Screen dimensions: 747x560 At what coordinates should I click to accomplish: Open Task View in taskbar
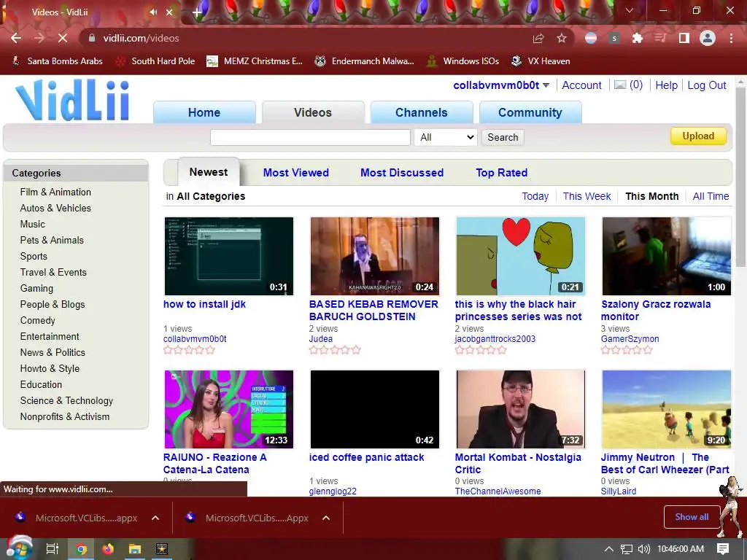point(52,549)
